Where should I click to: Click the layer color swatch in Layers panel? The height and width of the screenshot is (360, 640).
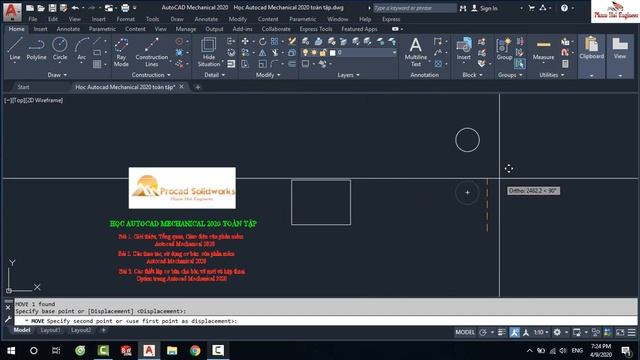coord(333,53)
